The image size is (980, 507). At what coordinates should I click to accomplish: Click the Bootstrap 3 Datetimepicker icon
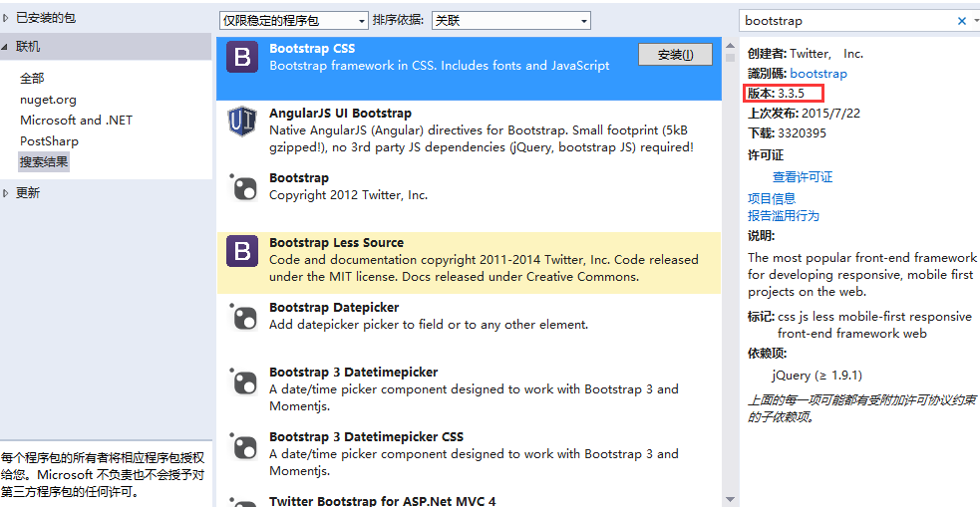tap(242, 381)
